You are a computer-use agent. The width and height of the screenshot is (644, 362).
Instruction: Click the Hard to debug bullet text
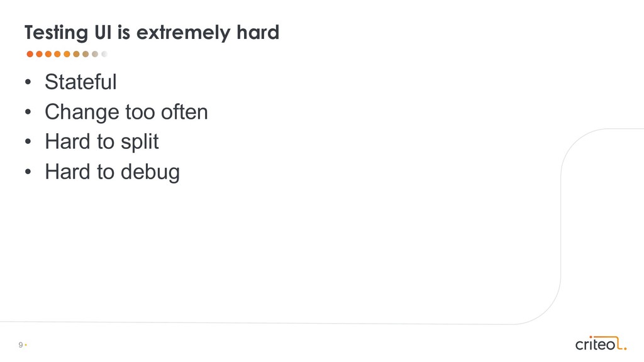coord(112,172)
